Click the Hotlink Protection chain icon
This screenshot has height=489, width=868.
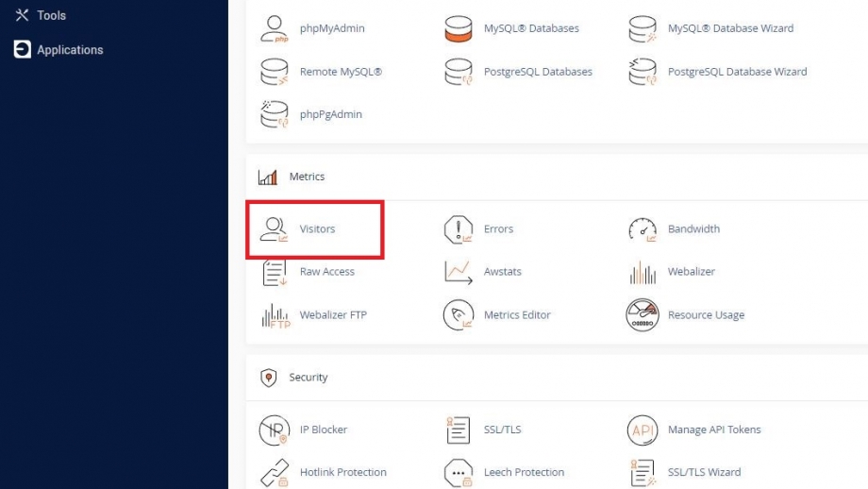(x=275, y=473)
